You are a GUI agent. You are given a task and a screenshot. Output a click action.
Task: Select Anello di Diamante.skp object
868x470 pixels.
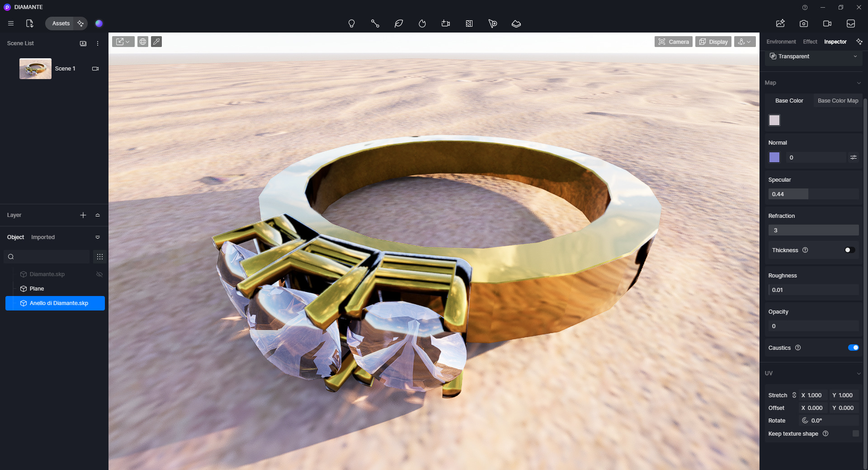(x=55, y=303)
